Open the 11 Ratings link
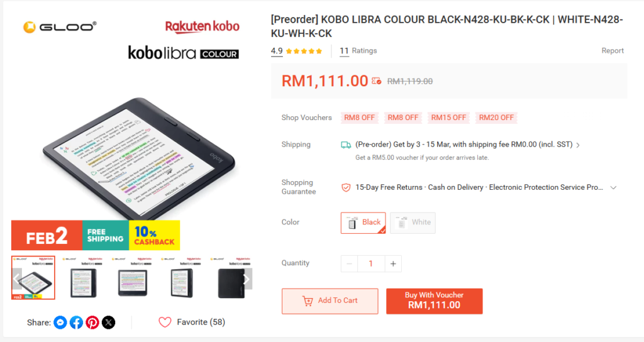The image size is (644, 342). click(x=358, y=51)
